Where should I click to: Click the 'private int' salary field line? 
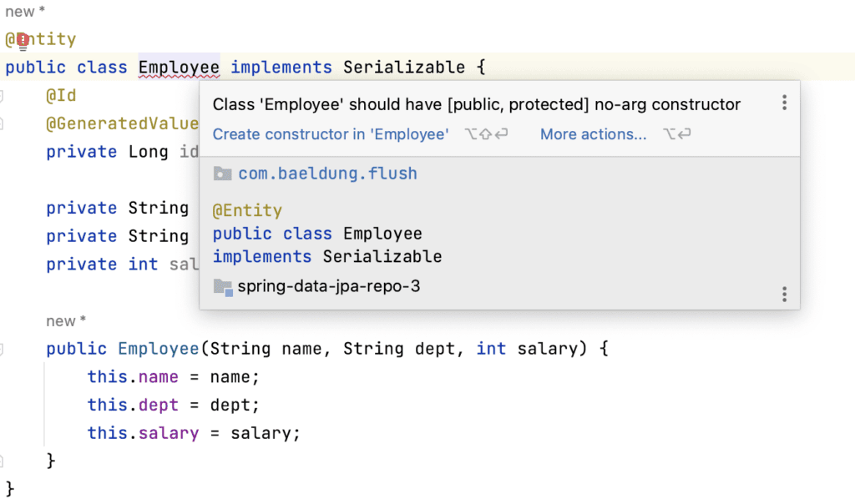[122, 265]
